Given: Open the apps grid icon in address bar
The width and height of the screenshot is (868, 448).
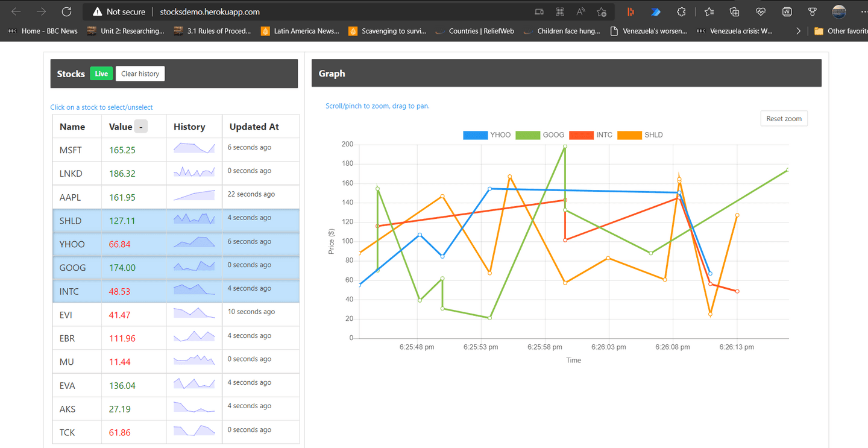Looking at the screenshot, I should 560,11.
